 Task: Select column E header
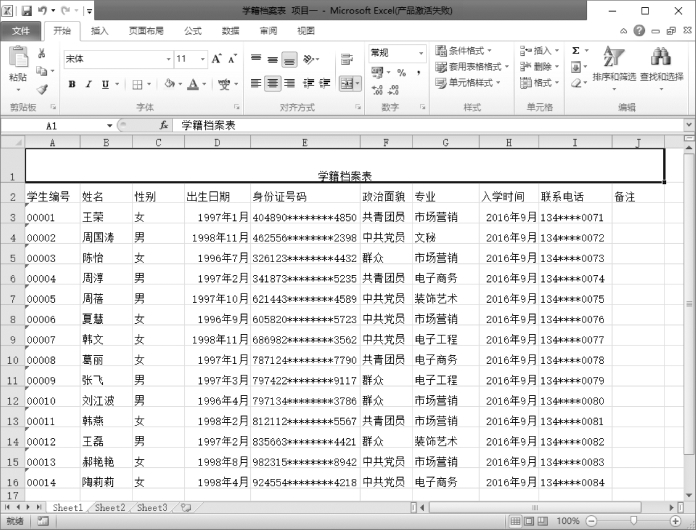pos(305,142)
